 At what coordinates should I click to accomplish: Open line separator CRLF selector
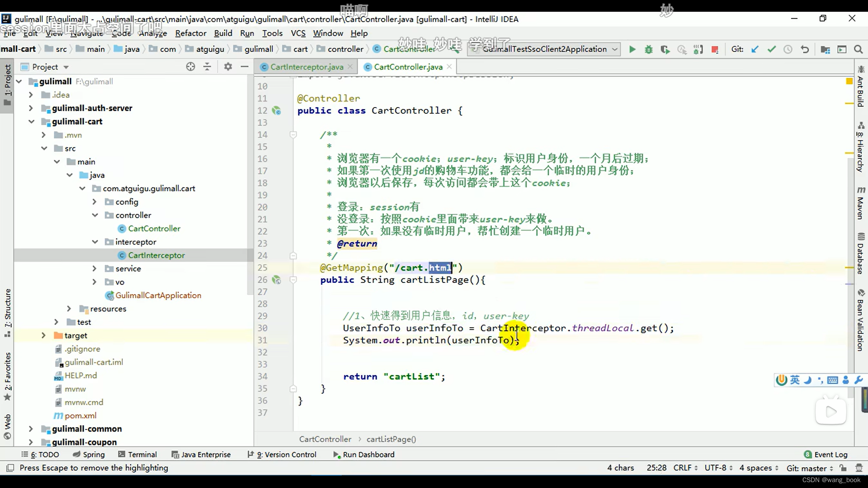[685, 468]
